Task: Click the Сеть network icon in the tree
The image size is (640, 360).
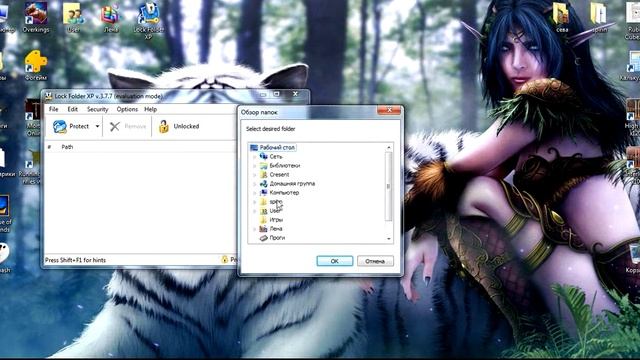Action: [x=264, y=156]
